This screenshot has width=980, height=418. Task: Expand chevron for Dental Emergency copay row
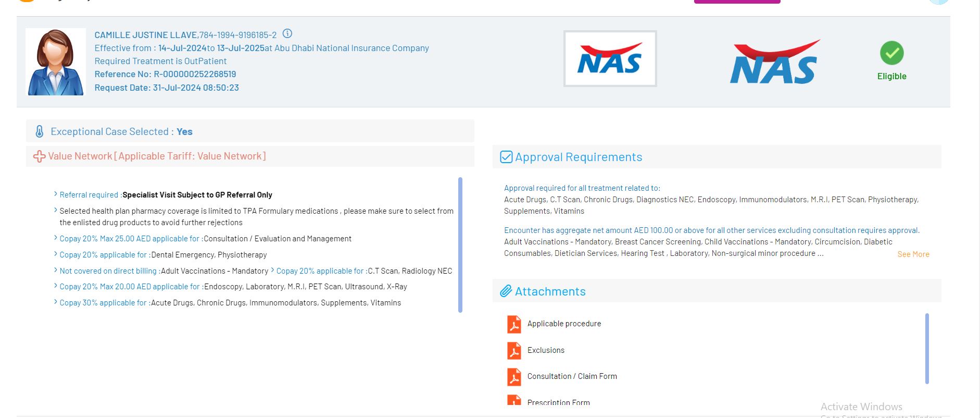[x=56, y=254]
